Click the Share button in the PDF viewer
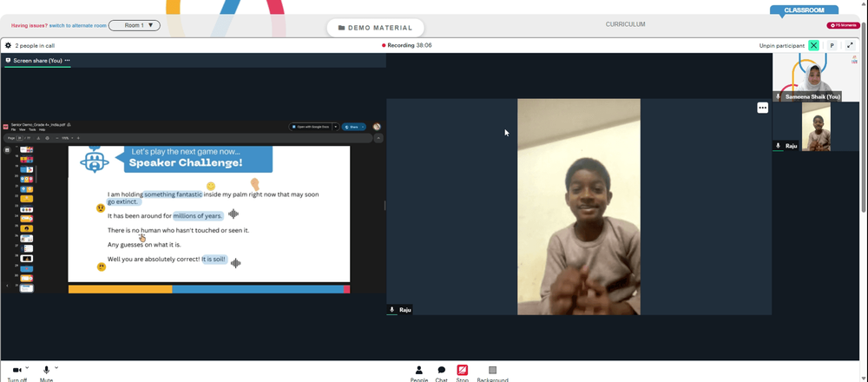 pos(353,127)
